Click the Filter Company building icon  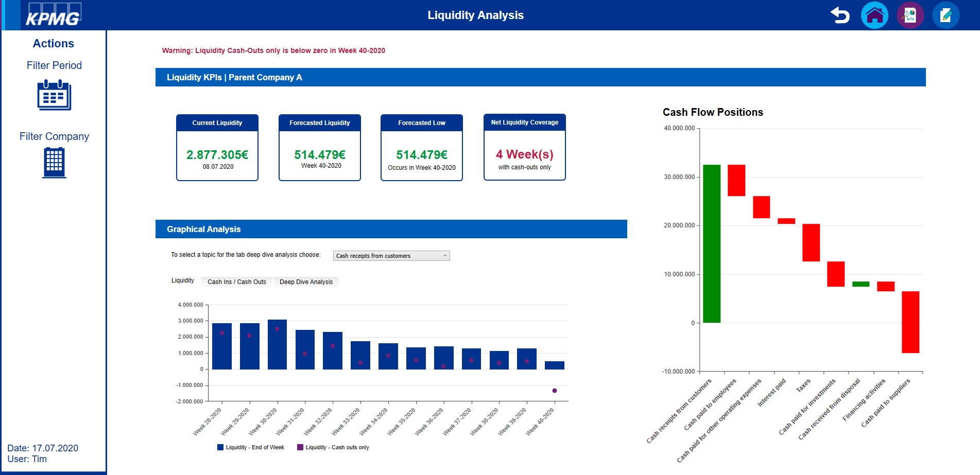tap(54, 162)
